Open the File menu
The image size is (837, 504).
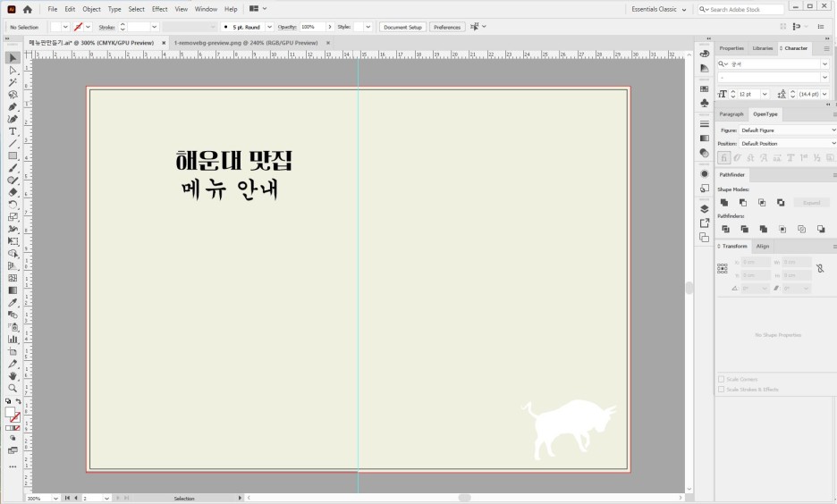click(52, 9)
